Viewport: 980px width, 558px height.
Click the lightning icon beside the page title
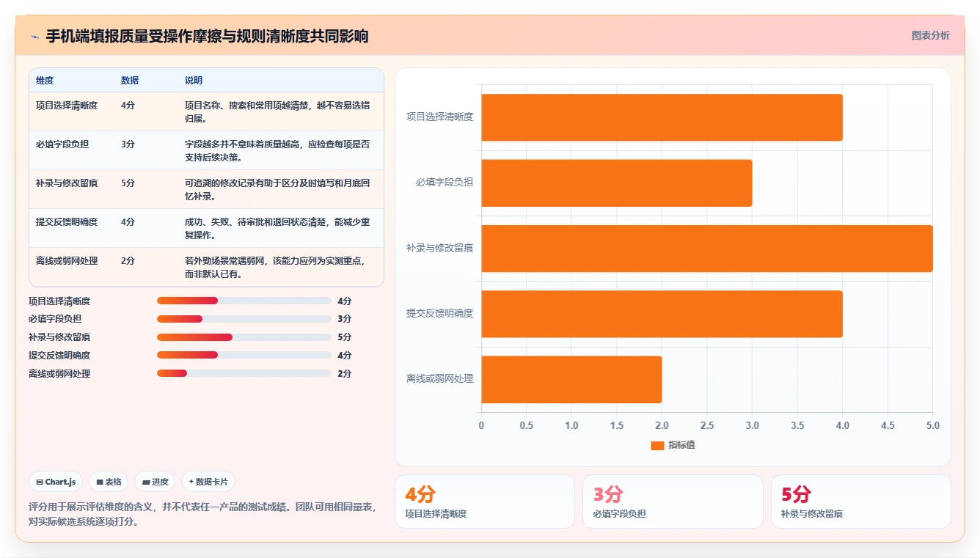(34, 37)
